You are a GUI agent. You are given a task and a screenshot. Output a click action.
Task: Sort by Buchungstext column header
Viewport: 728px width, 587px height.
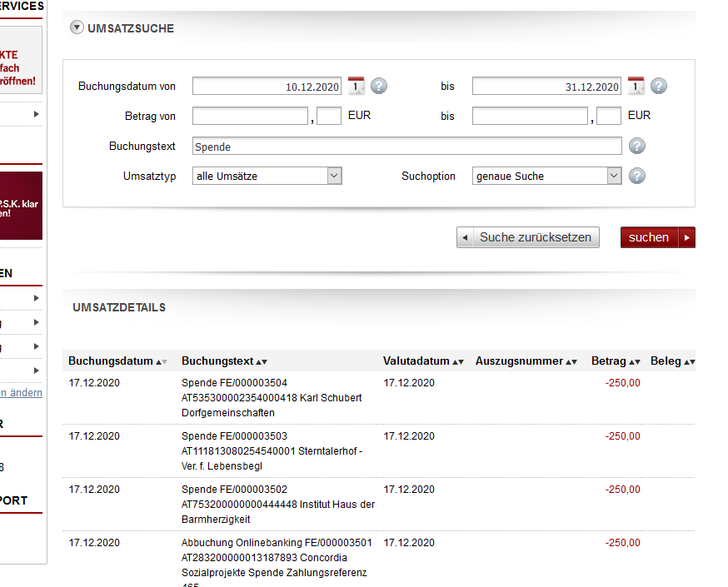224,361
